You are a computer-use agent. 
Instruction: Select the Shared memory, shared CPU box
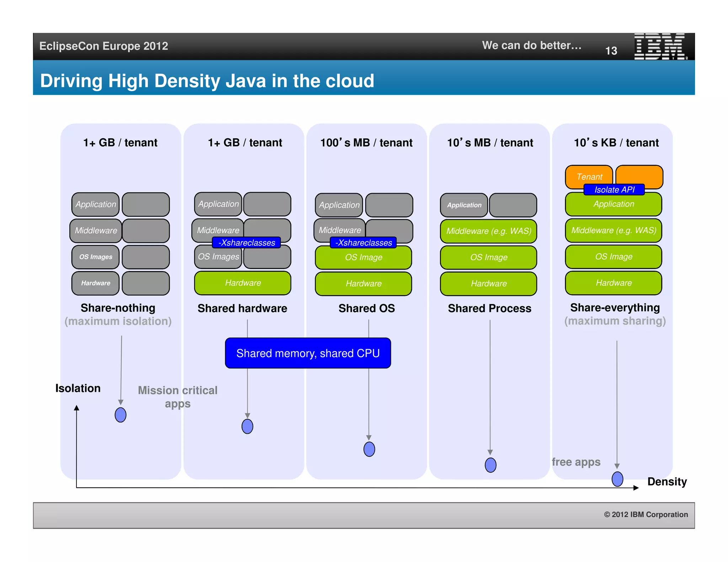click(x=308, y=353)
